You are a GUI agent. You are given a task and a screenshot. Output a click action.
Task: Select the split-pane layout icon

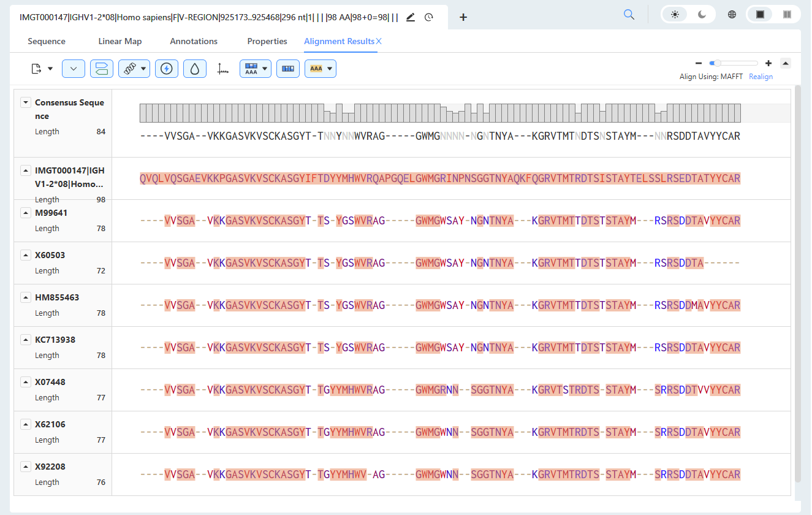tap(787, 15)
